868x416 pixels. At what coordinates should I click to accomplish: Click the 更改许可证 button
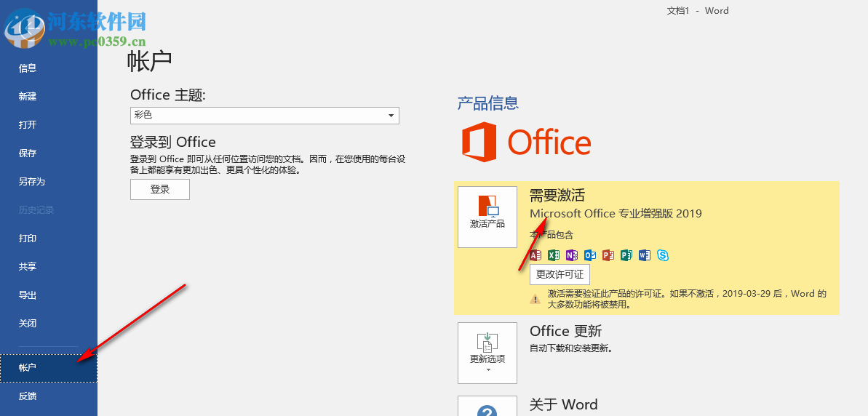pos(560,274)
